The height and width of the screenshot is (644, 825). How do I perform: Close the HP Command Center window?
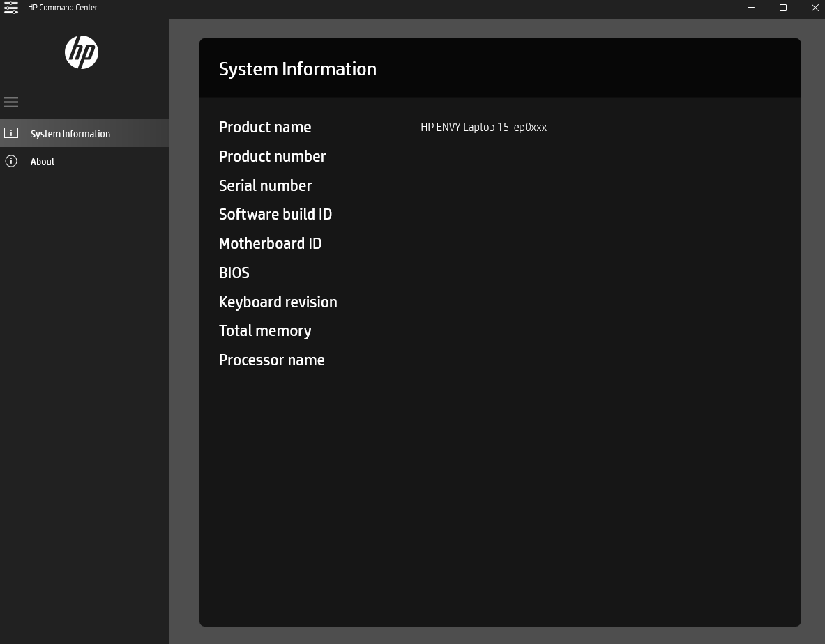[x=815, y=8]
